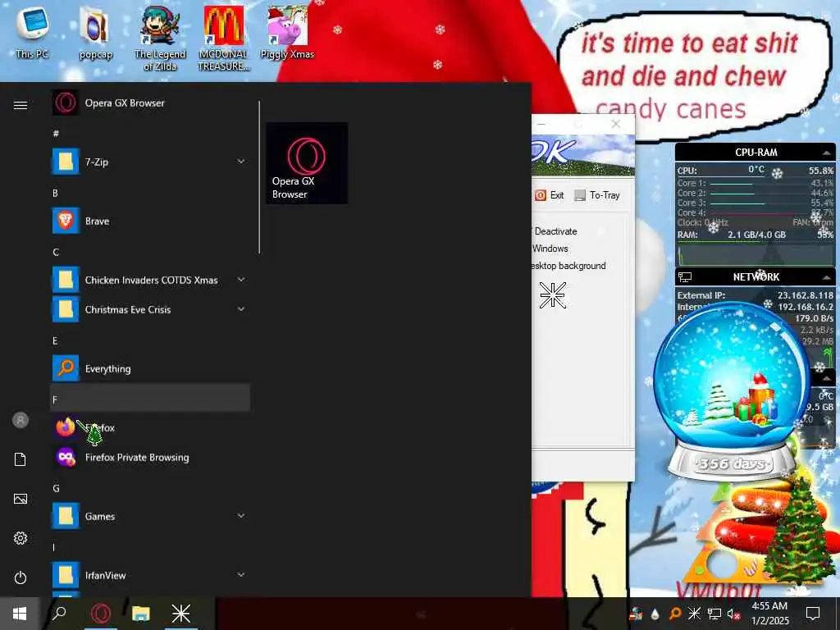Expand Chicken Invaders COTDS Xmas folder
Viewport: 840px width, 630px height.
coord(241,280)
